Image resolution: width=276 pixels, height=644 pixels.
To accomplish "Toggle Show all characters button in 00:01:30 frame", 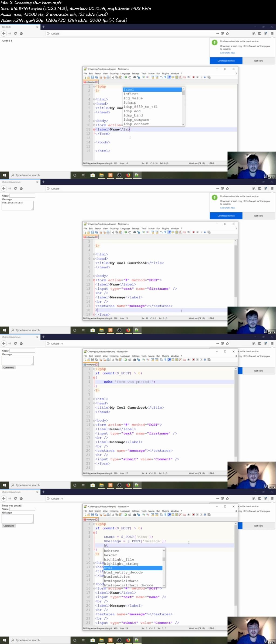I will pyautogui.click(x=165, y=77).
